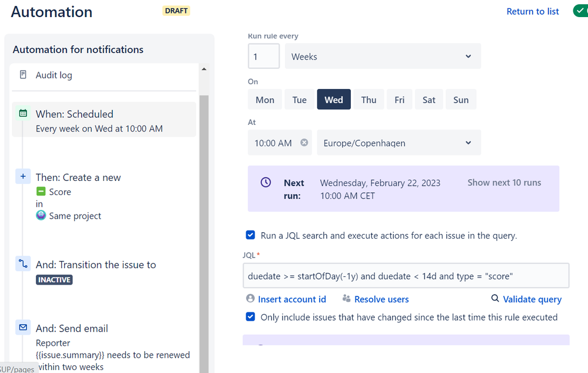This screenshot has height=373, width=588.
Task: Click the calendar icon for Scheduled trigger
Action: [x=23, y=113]
